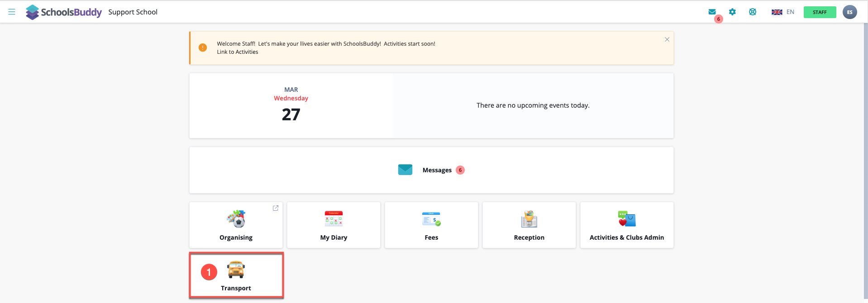Click the SchoolsBuddy logo

[64, 12]
